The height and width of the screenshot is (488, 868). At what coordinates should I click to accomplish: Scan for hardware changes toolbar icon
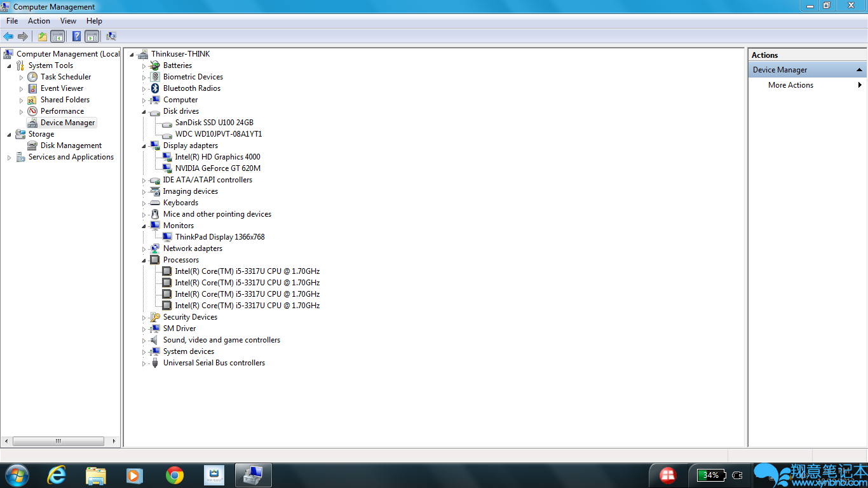[111, 36]
